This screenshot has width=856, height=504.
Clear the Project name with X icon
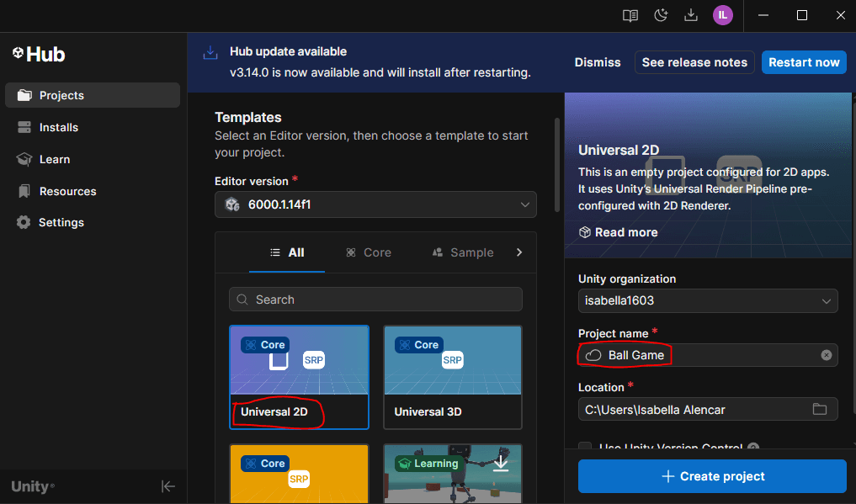[x=827, y=355]
